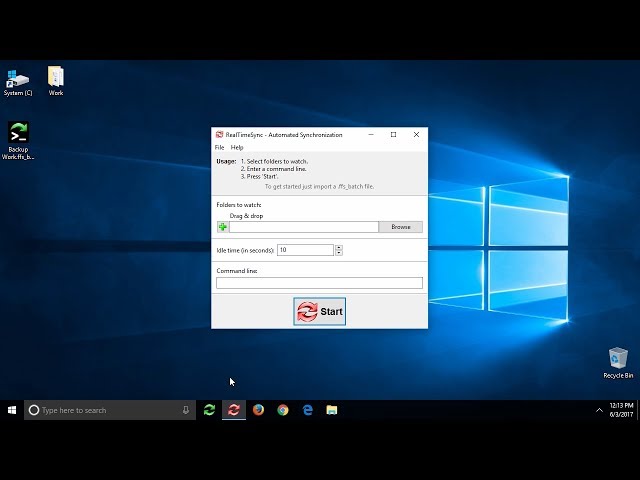Launch FreeFileSync green taskbar icon
The image size is (640, 480).
click(209, 410)
